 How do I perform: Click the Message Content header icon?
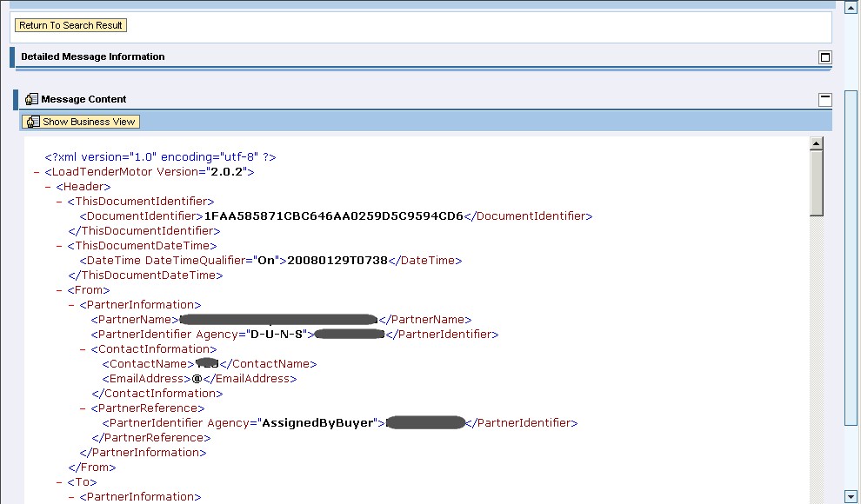click(31, 100)
